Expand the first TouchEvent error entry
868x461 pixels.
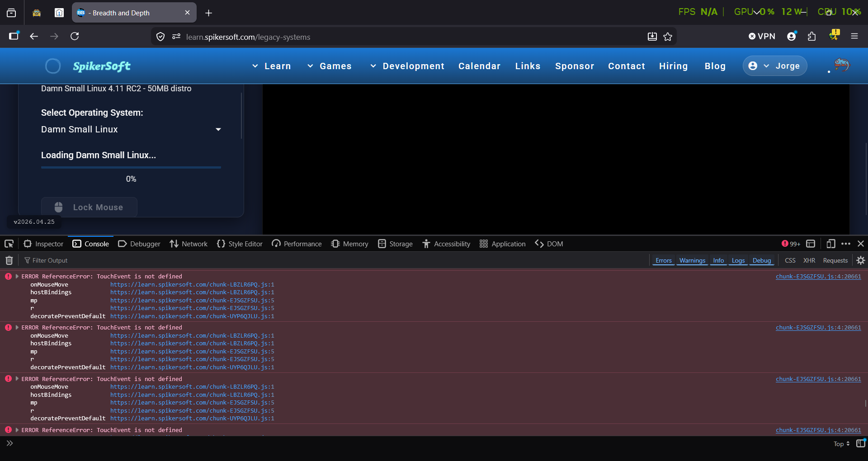(17, 276)
